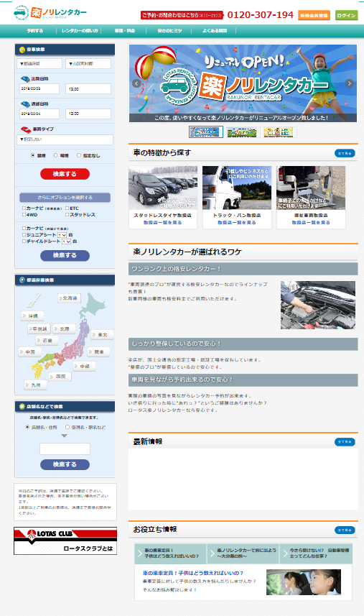
Task: Select 店舗名・住所 radio button
Action: (x=27, y=427)
